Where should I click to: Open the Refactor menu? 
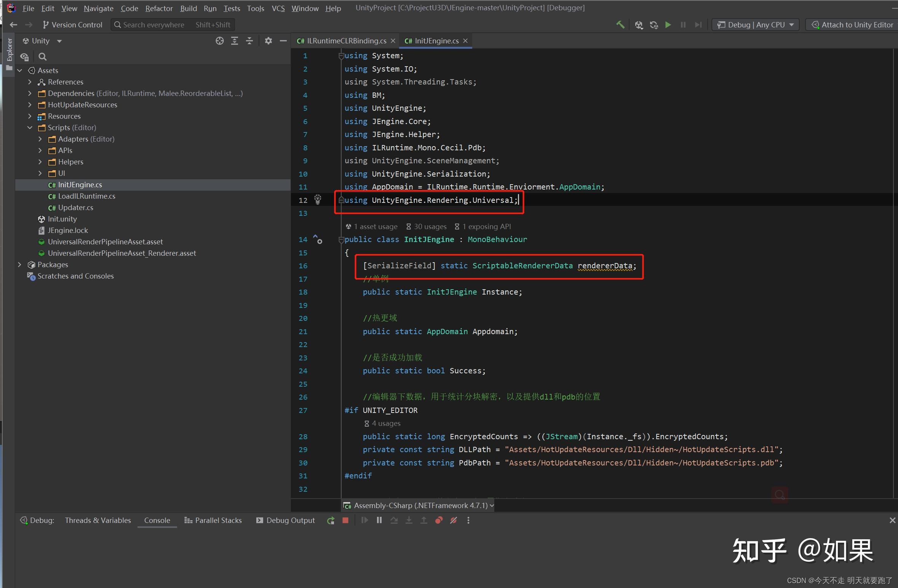[159, 8]
